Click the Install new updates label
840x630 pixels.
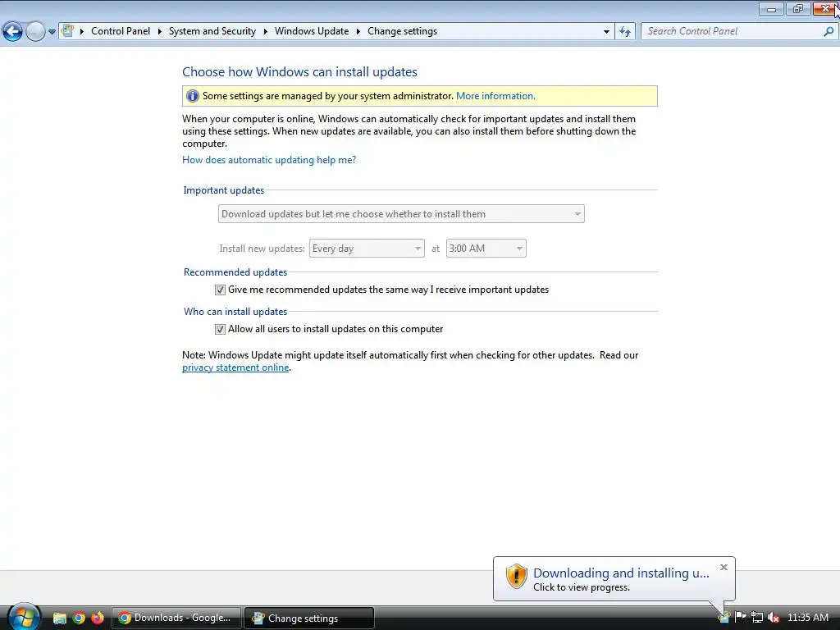[262, 249]
